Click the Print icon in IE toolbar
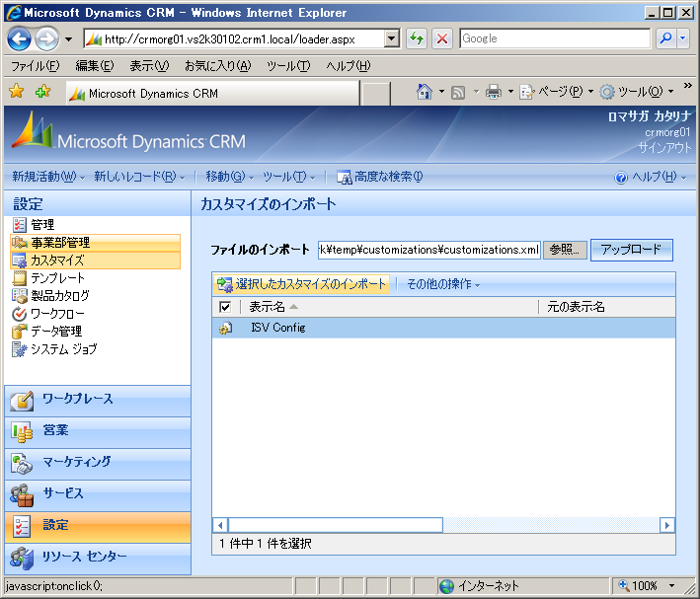 point(494,92)
